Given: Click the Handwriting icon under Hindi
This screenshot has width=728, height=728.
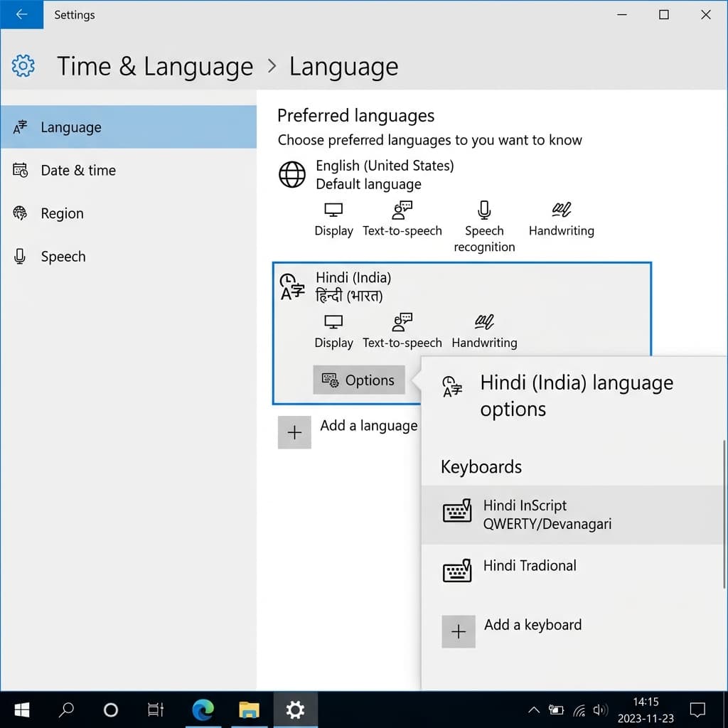Looking at the screenshot, I should point(484,322).
